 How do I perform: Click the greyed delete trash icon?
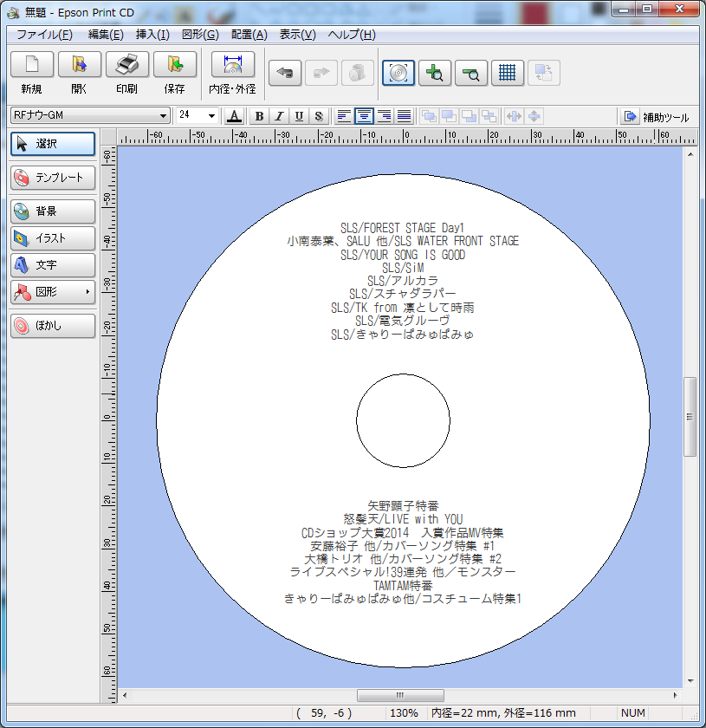tap(358, 73)
